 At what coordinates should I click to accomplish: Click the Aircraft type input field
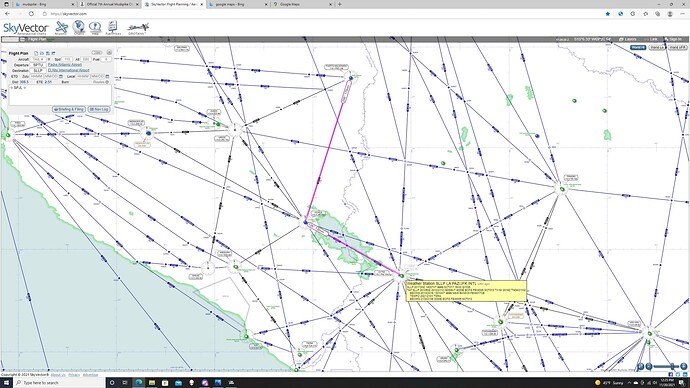38,59
